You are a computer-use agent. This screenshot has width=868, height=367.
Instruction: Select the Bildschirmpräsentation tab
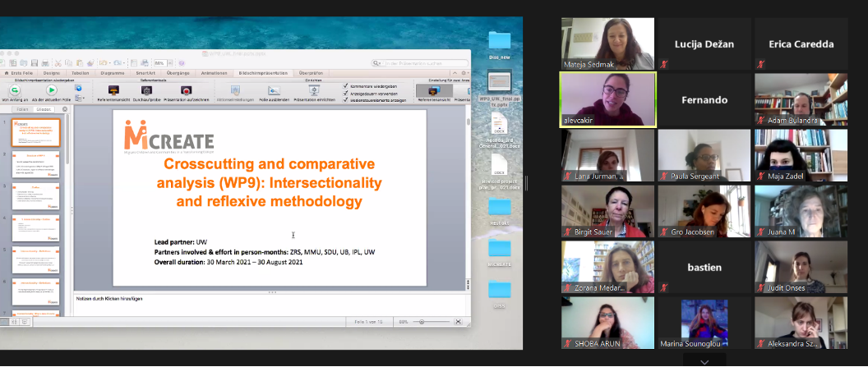pos(262,73)
